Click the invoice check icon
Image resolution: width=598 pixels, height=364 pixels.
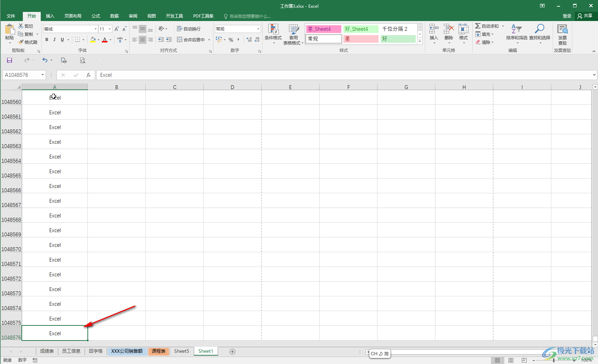click(563, 29)
